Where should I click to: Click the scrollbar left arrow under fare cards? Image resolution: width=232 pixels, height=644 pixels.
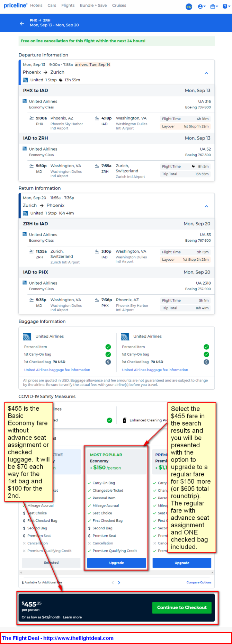(21, 573)
